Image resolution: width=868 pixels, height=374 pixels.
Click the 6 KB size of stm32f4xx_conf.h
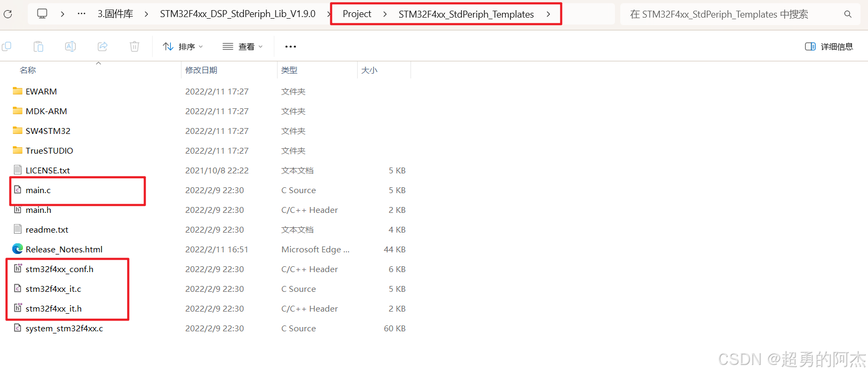pos(397,269)
